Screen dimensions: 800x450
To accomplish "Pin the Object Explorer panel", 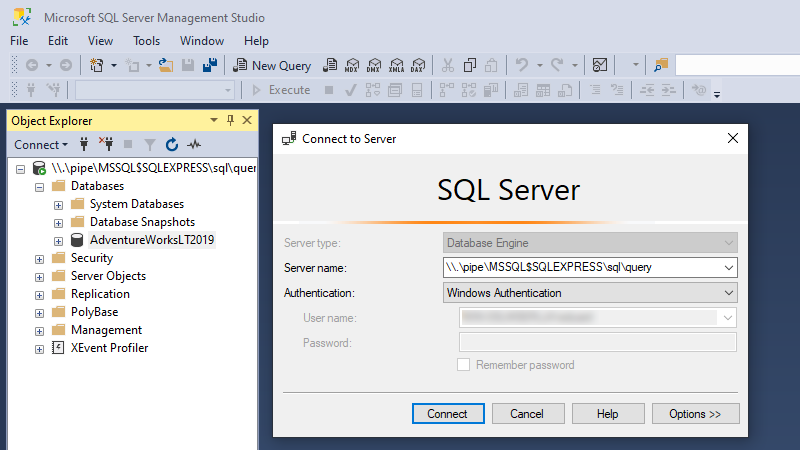I will click(x=230, y=120).
